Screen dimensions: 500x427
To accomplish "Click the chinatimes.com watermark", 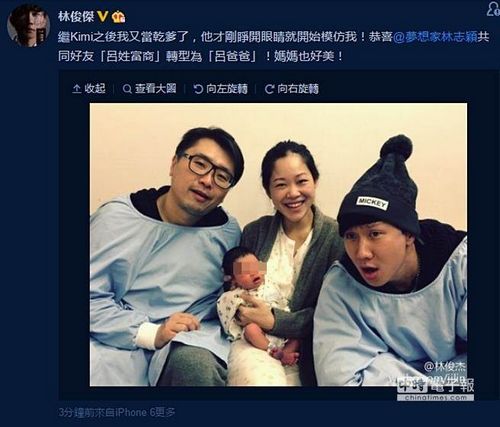I will pyautogui.click(x=435, y=397).
